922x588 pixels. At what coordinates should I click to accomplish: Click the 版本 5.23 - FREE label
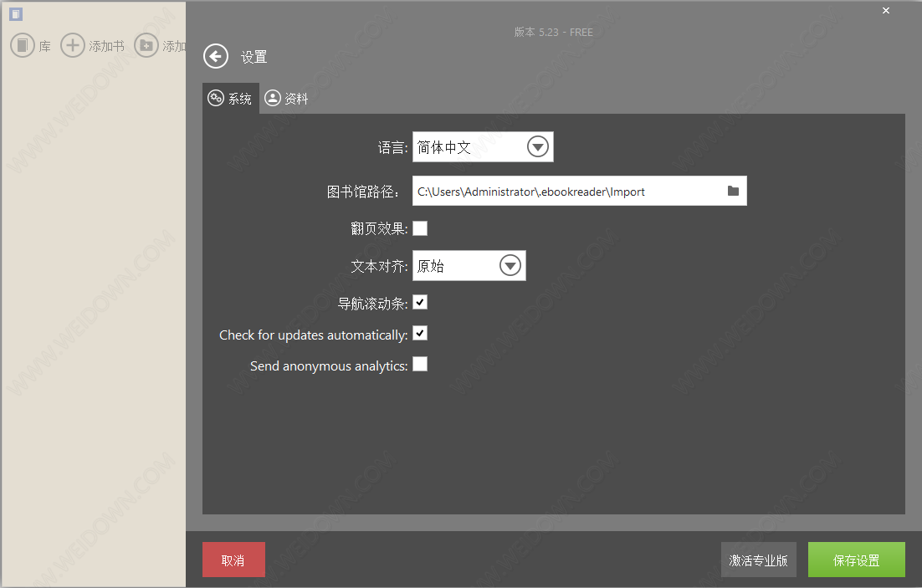tap(553, 32)
